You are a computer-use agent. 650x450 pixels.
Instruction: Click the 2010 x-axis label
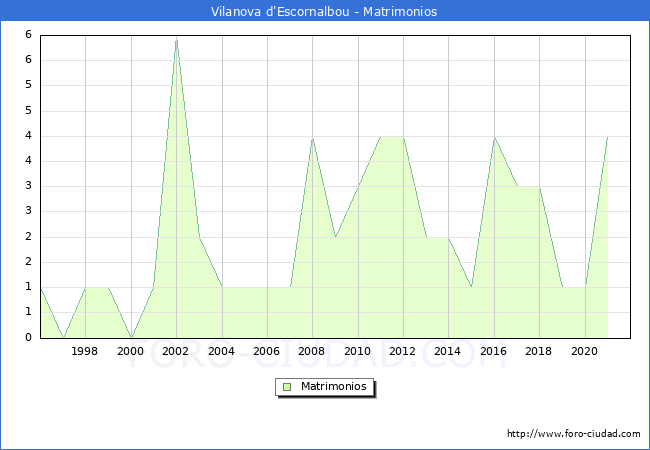(357, 351)
